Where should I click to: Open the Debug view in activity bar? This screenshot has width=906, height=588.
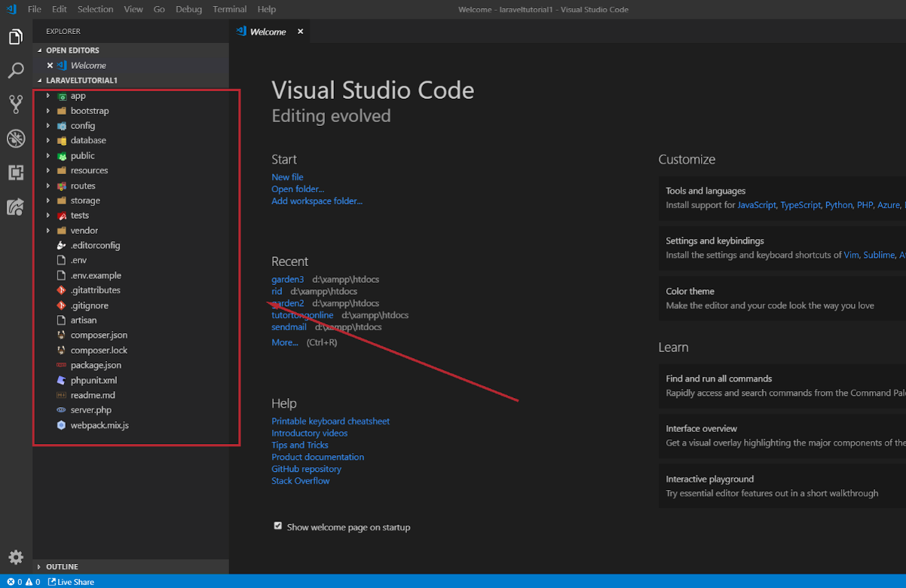[16, 139]
